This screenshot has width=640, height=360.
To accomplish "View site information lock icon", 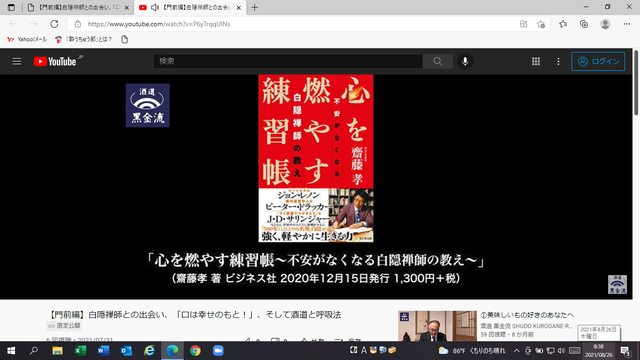I will click(78, 24).
